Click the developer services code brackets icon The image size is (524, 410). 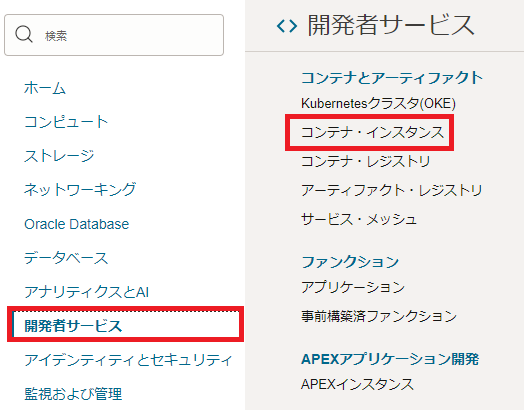(287, 26)
